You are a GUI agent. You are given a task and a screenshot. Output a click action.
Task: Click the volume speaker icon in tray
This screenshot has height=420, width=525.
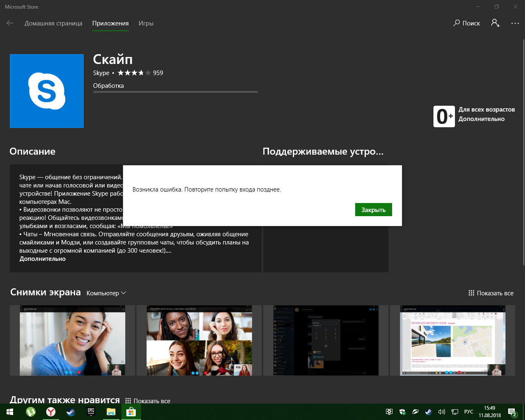click(441, 412)
